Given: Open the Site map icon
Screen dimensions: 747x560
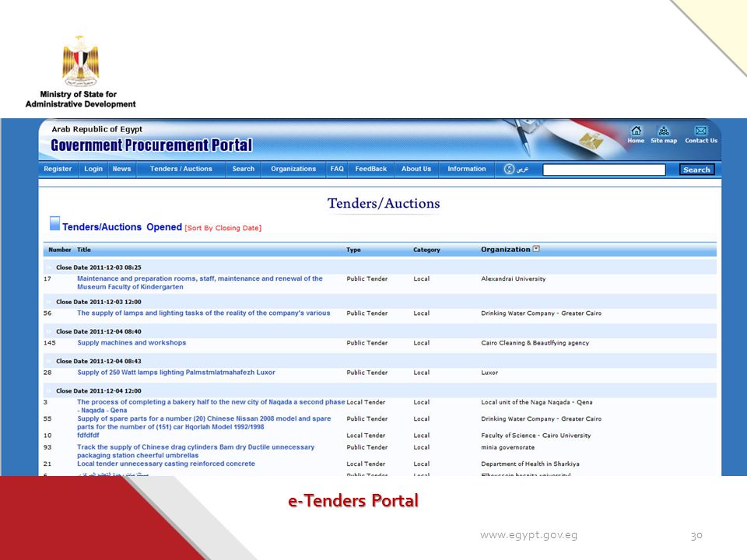Looking at the screenshot, I should click(664, 131).
